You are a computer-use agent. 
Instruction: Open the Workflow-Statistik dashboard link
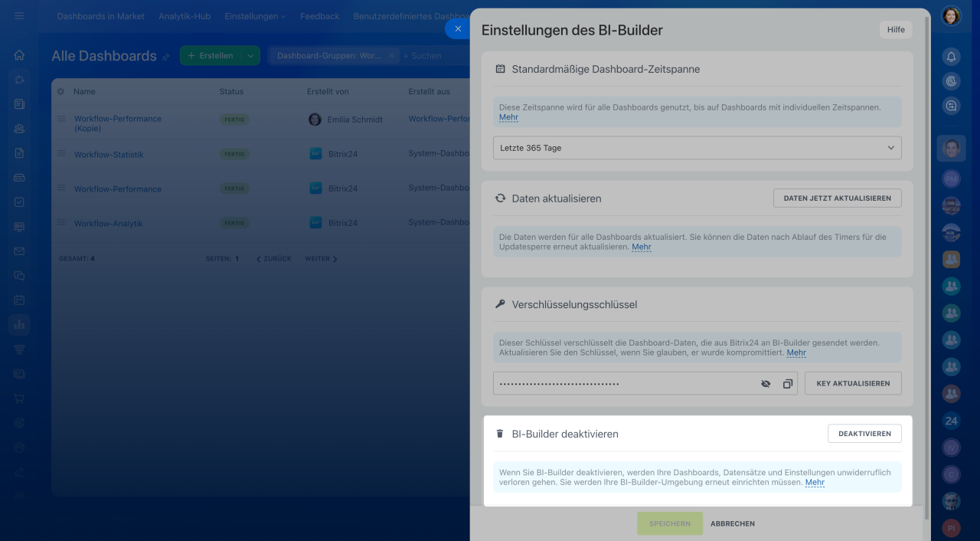coord(109,155)
